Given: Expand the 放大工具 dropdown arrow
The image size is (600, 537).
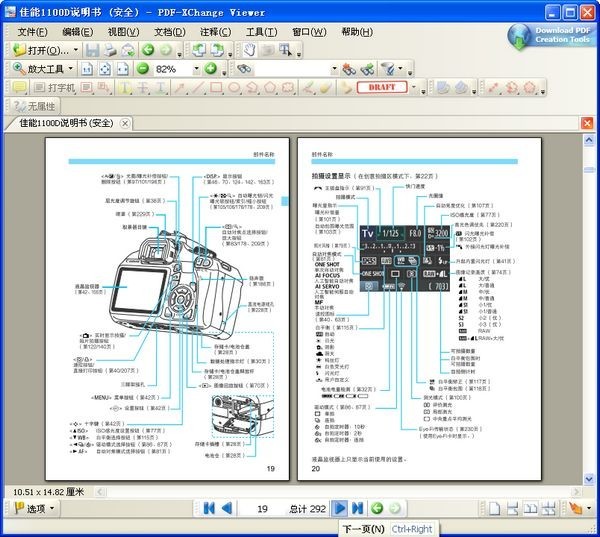Looking at the screenshot, I should (70, 69).
